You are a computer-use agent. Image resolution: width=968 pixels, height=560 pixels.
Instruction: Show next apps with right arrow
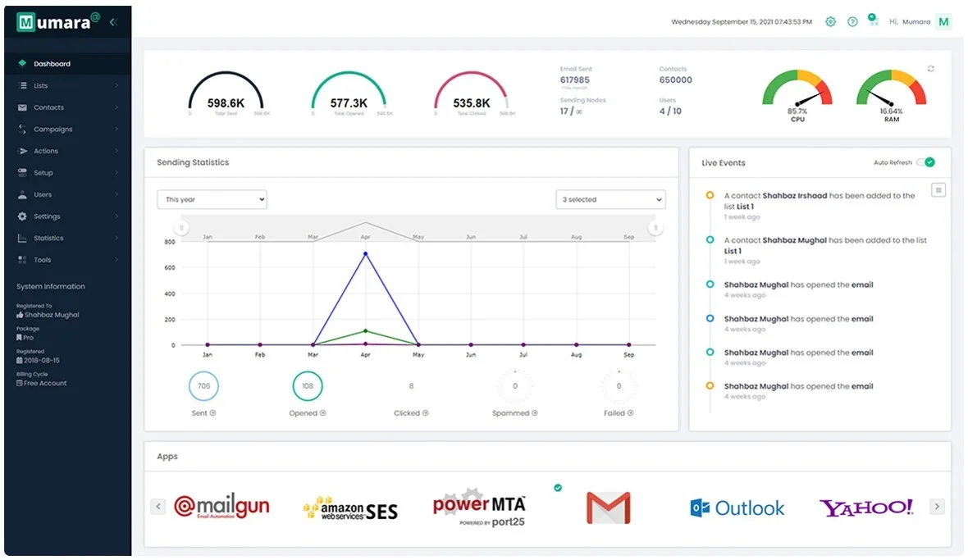click(x=937, y=507)
